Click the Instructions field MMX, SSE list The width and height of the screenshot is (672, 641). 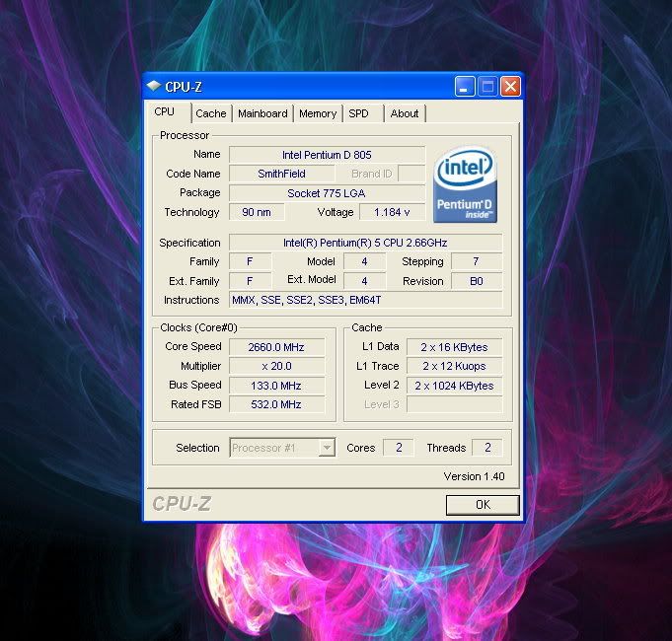tap(365, 300)
